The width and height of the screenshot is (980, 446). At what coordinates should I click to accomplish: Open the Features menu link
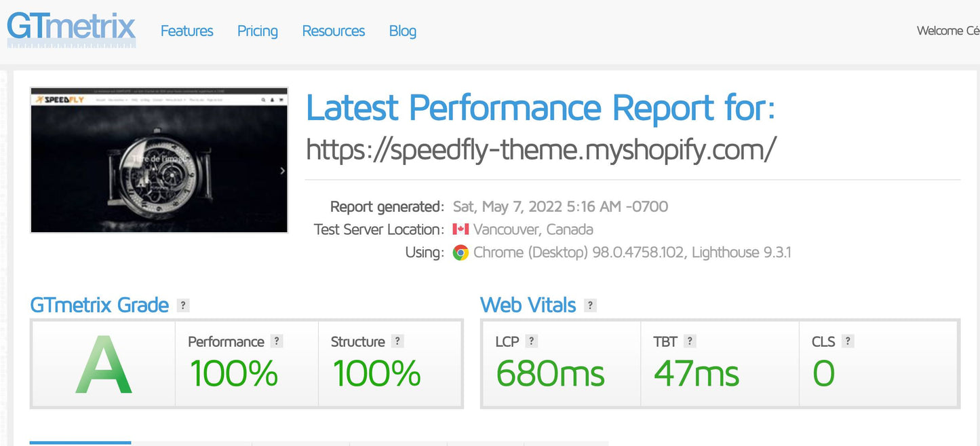tap(187, 31)
